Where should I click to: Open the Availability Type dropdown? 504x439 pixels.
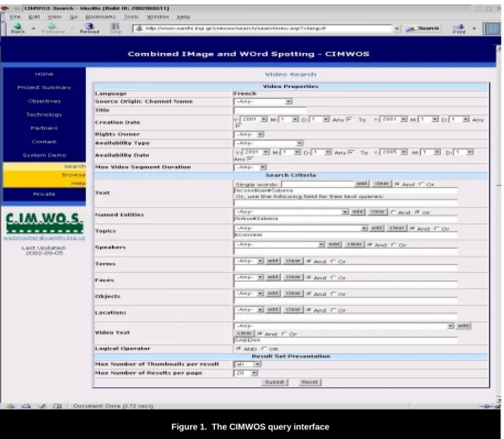click(x=269, y=143)
